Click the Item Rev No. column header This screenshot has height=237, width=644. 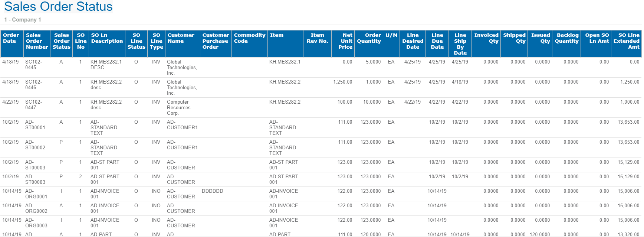click(x=317, y=38)
